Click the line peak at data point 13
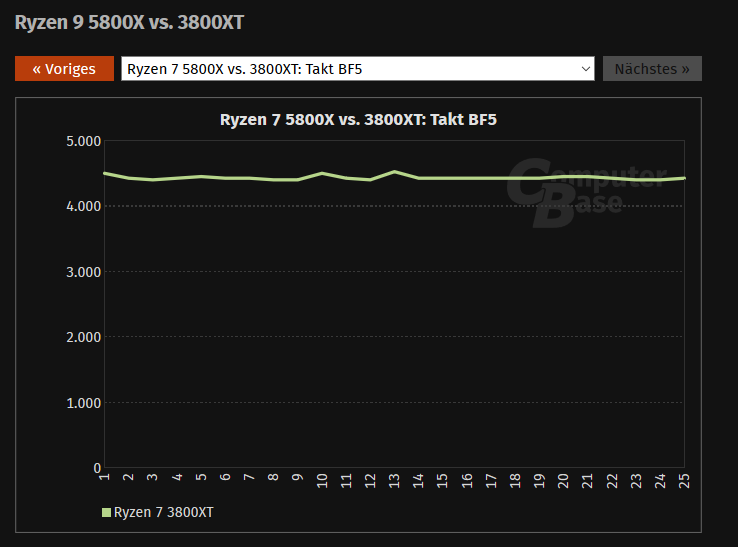 [x=394, y=172]
